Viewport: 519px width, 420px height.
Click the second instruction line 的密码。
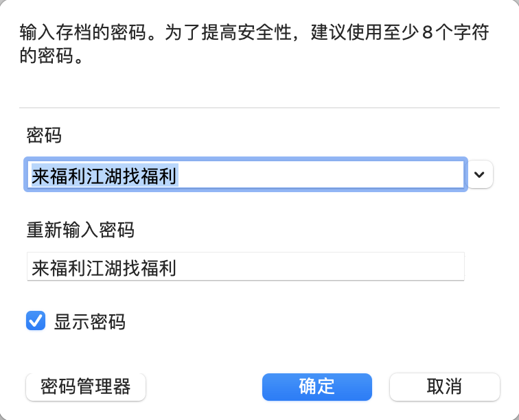(51, 56)
